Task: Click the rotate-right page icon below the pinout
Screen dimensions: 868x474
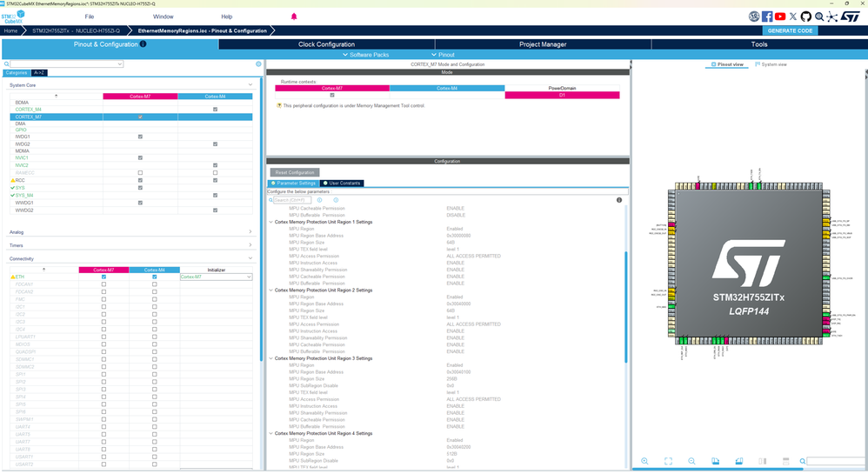Action: [738, 461]
